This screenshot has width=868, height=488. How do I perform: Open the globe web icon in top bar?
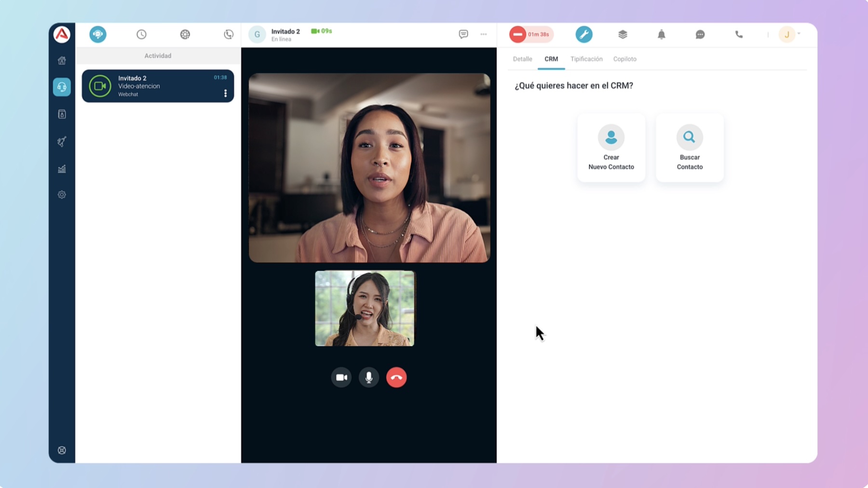pyautogui.click(x=185, y=34)
